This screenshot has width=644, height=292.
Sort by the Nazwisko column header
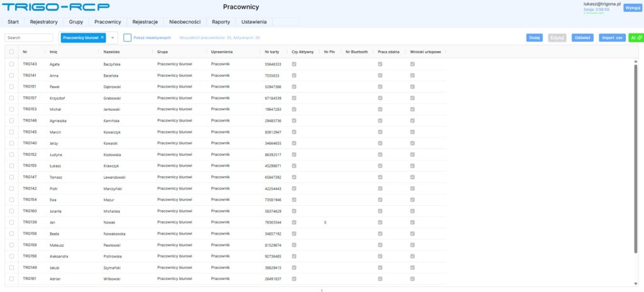(111, 52)
